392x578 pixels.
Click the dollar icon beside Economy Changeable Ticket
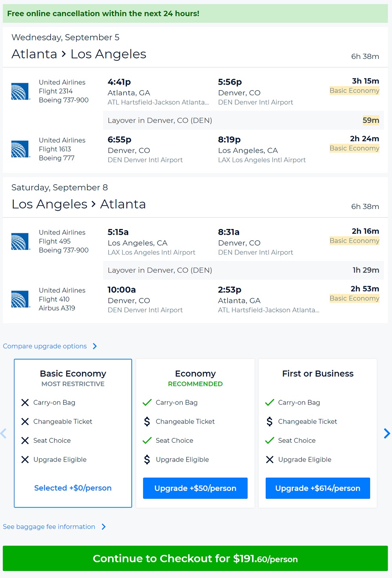147,422
